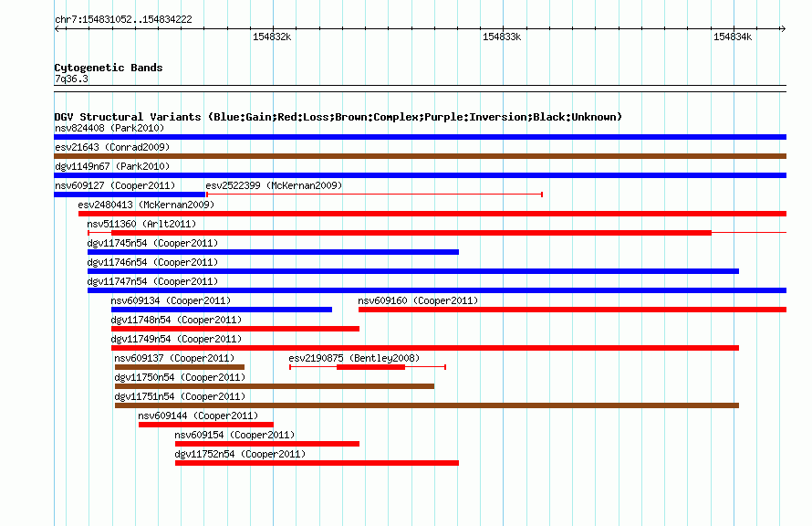Select the red nsv609160 bar
812x526 pixels.
pyautogui.click(x=572, y=310)
